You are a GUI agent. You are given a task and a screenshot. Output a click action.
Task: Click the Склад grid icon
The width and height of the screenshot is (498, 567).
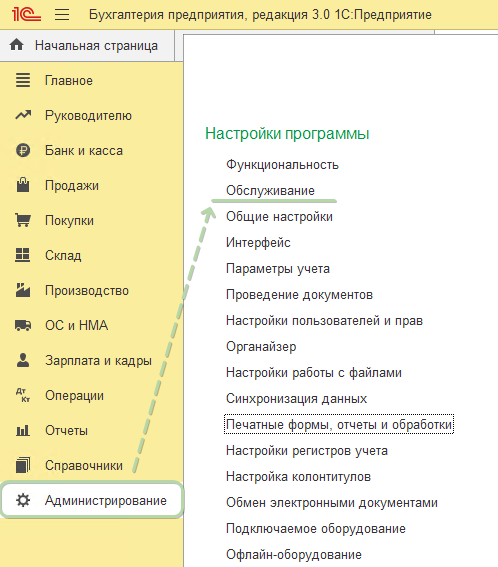(x=22, y=255)
